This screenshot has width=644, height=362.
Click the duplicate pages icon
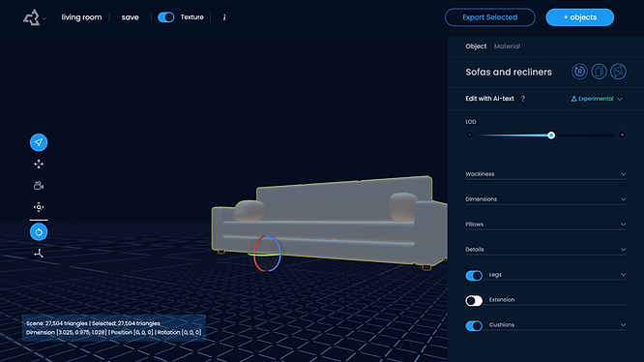pyautogui.click(x=599, y=72)
